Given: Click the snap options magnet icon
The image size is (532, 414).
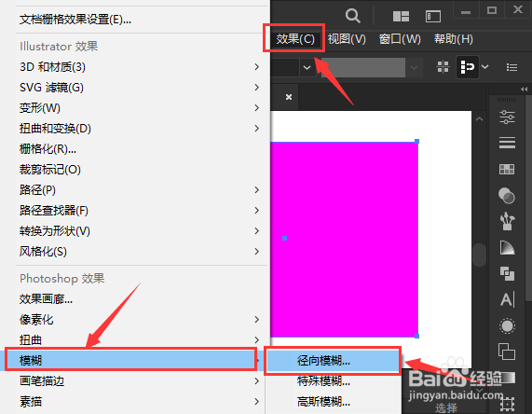Looking at the screenshot, I should [467, 67].
